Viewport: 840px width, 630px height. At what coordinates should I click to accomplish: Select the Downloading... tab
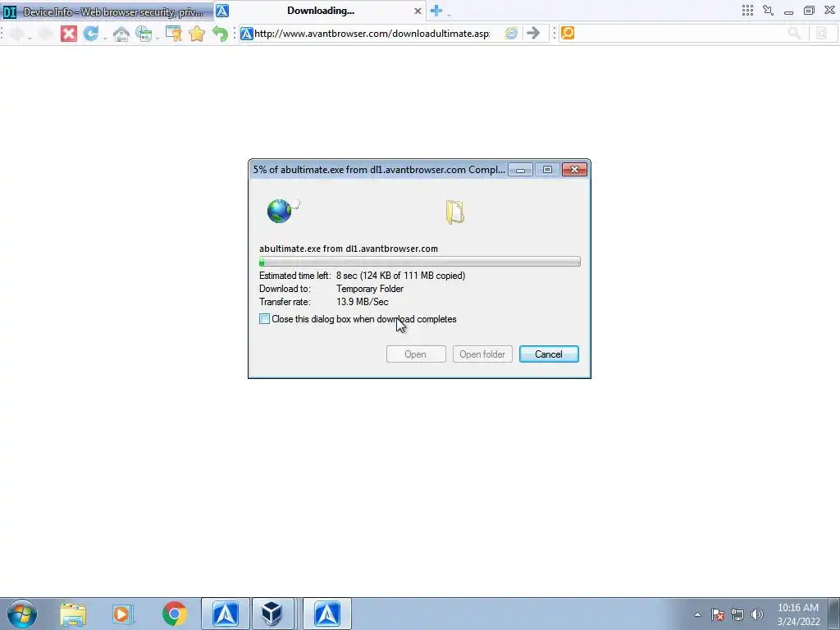click(x=321, y=11)
